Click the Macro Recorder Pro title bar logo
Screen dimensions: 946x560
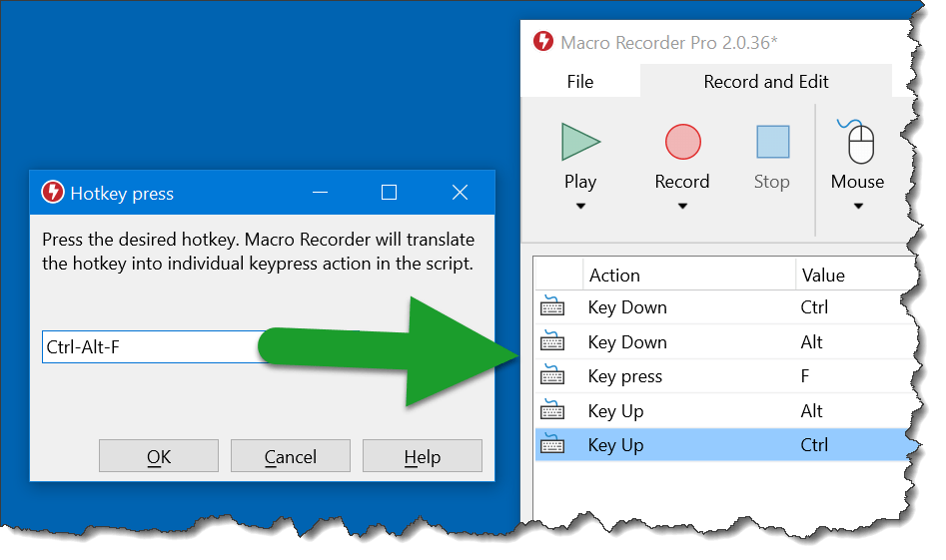click(x=543, y=42)
